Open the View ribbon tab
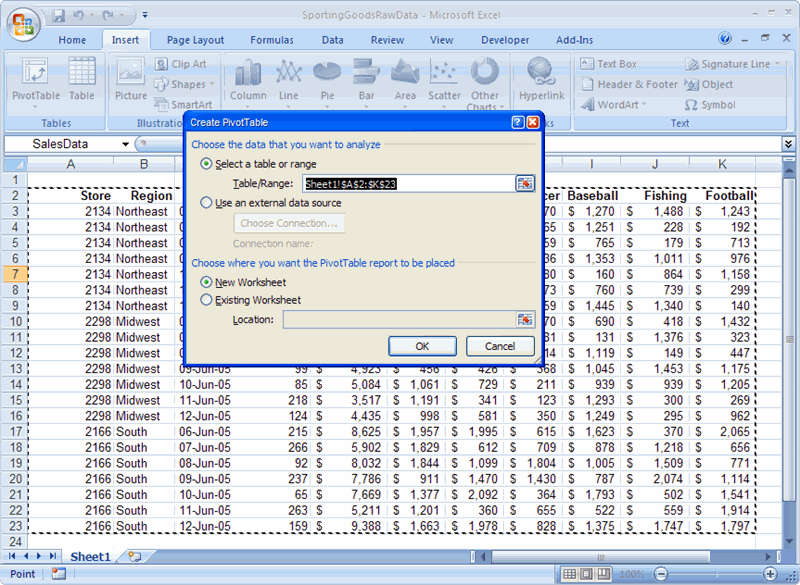800x585 pixels. (441, 40)
